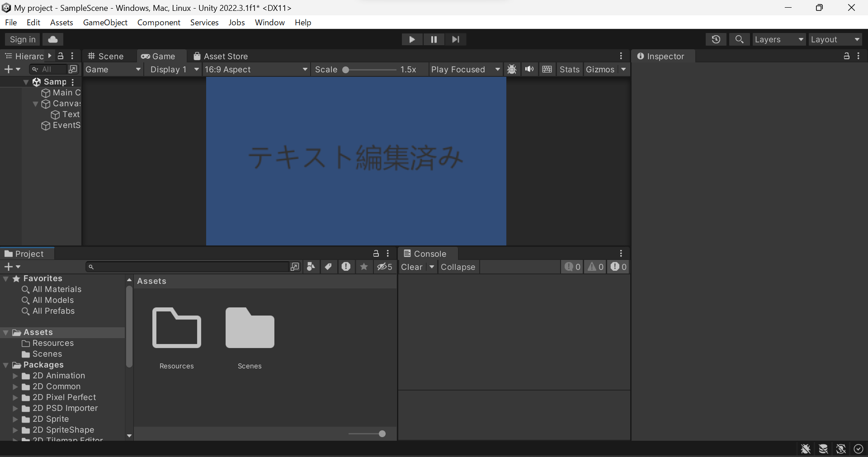Click the Sign in button
Viewport: 868px width, 457px height.
[x=23, y=39]
